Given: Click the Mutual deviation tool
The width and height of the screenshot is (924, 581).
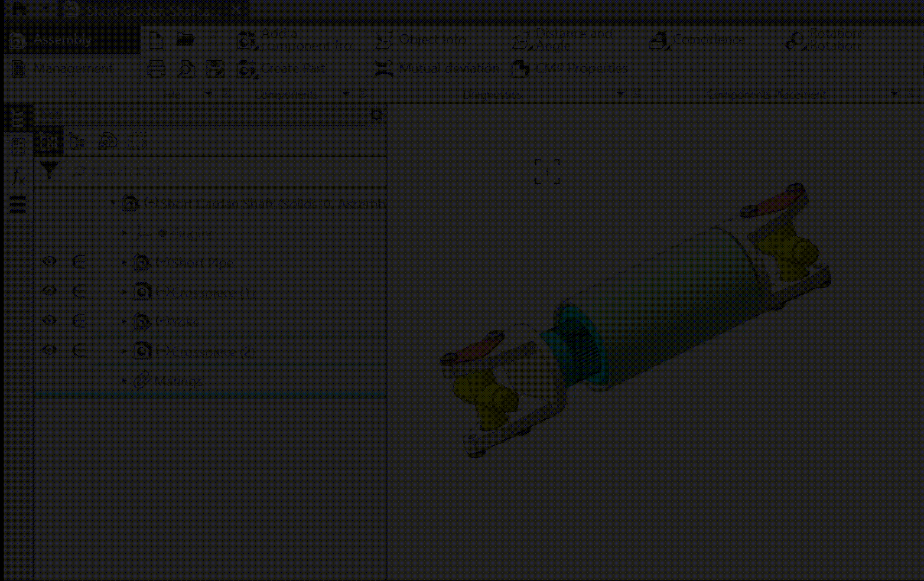Looking at the screenshot, I should [x=437, y=68].
